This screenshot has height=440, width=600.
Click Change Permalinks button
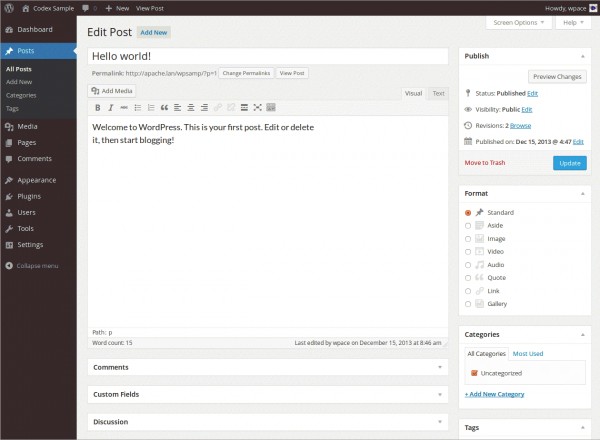coord(246,73)
